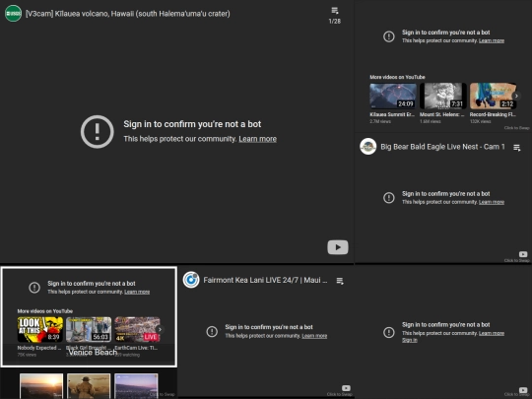Open Kilauea Summit Er... video title text

(x=392, y=114)
